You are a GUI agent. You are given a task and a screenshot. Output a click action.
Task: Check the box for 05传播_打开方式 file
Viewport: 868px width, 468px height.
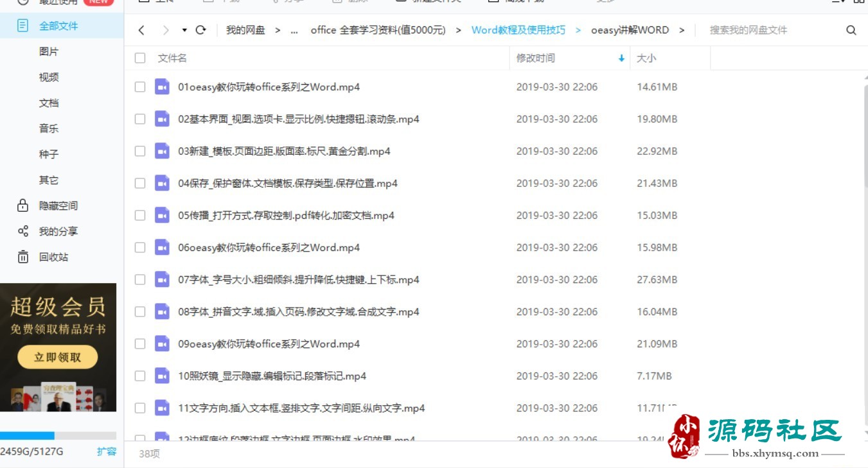(140, 215)
